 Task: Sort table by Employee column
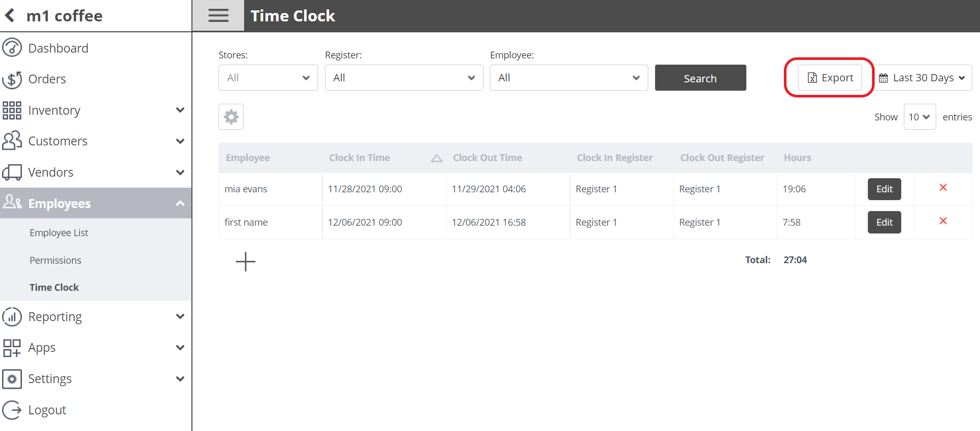point(248,157)
